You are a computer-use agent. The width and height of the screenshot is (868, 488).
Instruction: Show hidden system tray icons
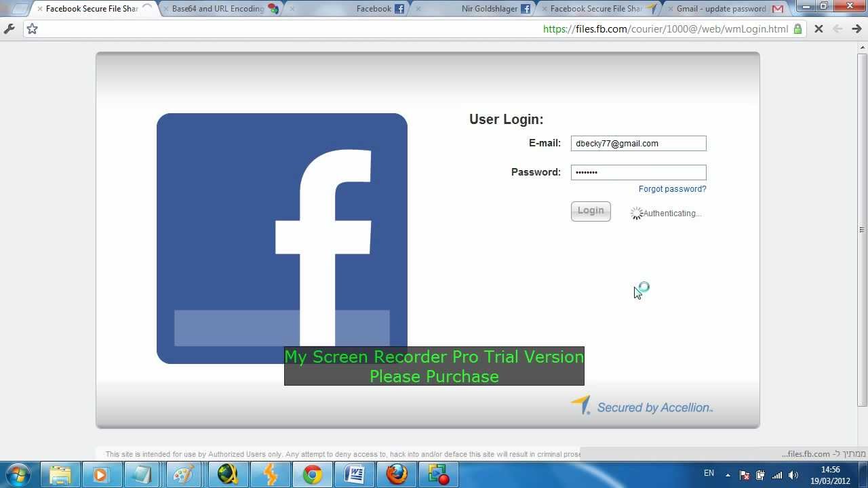tap(728, 475)
